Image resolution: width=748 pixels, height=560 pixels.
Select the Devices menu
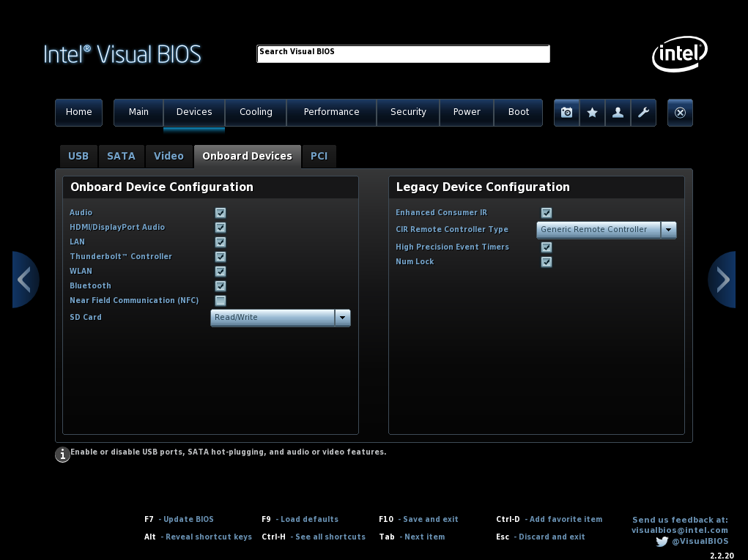pyautogui.click(x=194, y=113)
